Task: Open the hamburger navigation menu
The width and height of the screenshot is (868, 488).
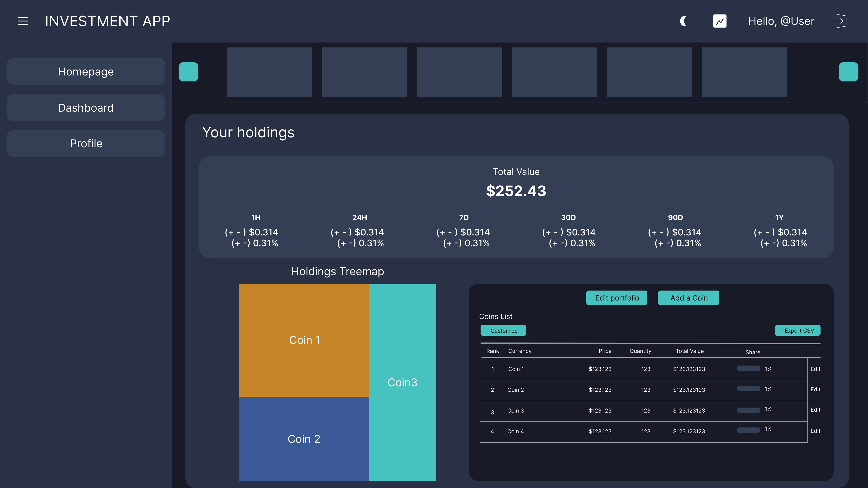Action: pos(23,21)
